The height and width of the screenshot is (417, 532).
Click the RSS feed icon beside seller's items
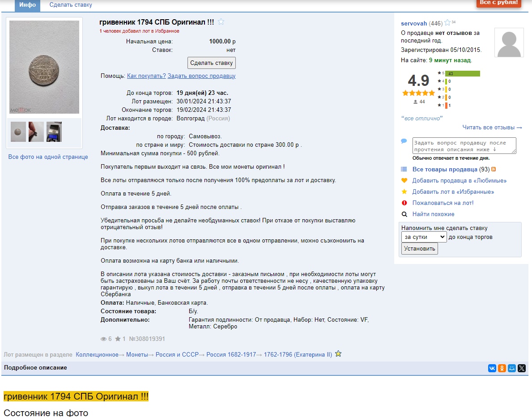pyautogui.click(x=494, y=170)
